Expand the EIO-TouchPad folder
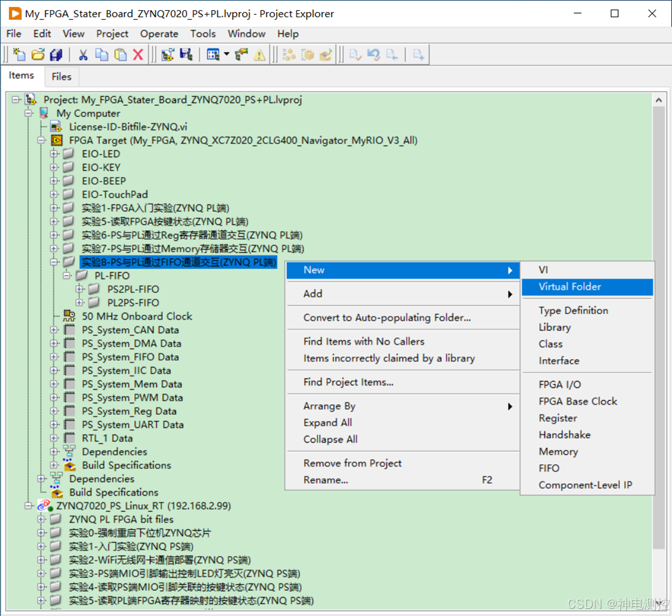 pyautogui.click(x=54, y=195)
